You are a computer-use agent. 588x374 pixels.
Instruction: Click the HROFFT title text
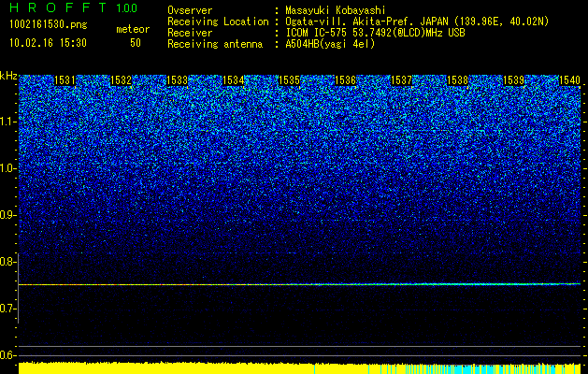click(x=58, y=7)
